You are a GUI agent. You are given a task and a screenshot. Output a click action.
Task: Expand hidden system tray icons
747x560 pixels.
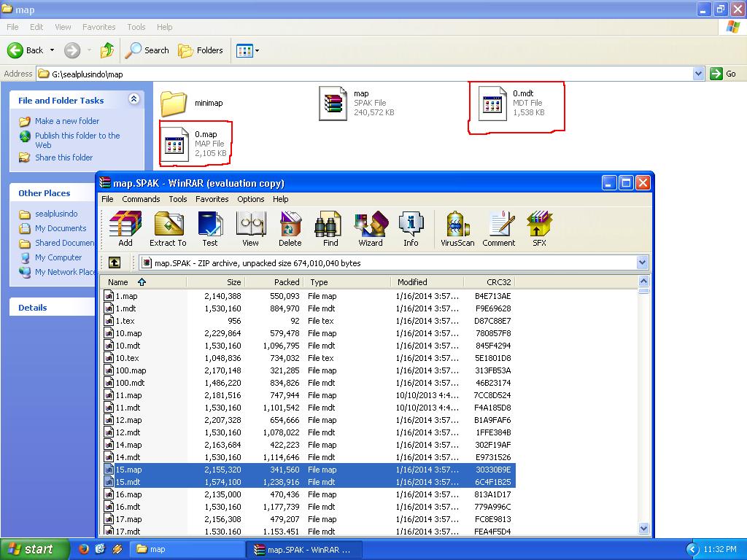click(692, 550)
